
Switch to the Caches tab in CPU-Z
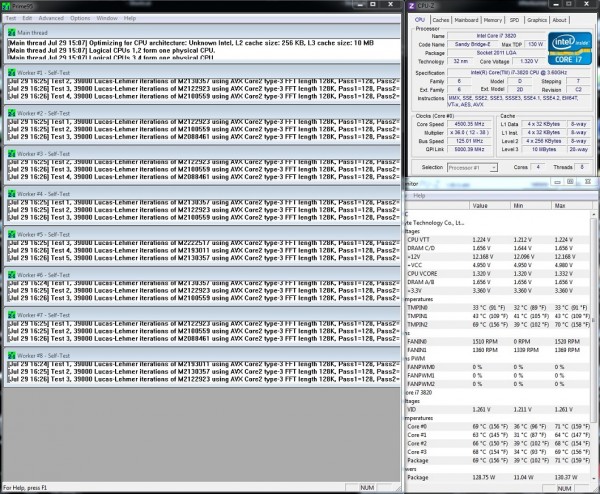click(441, 20)
